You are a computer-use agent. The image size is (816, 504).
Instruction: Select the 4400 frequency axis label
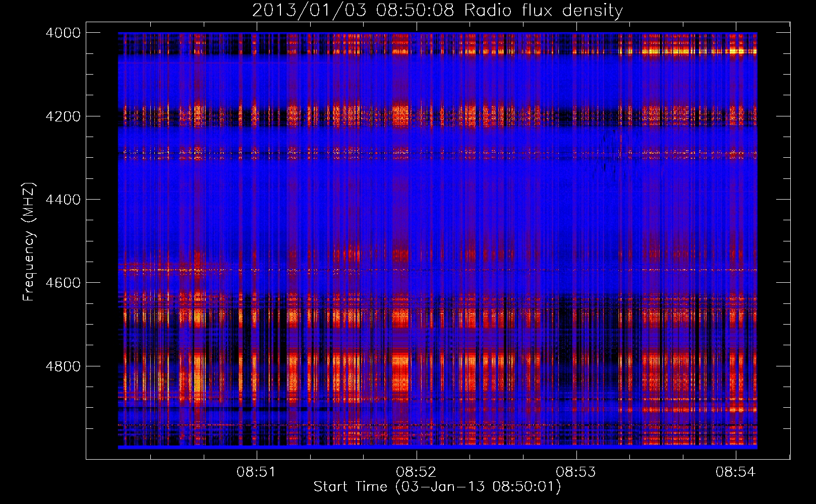tap(63, 200)
